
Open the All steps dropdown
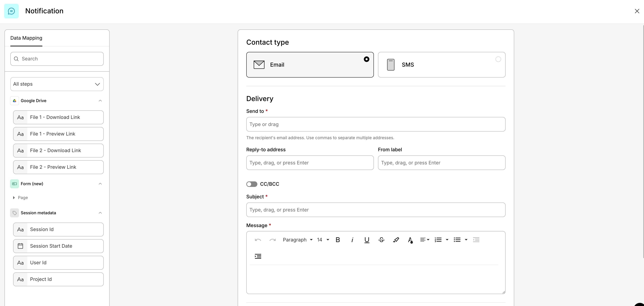57,84
